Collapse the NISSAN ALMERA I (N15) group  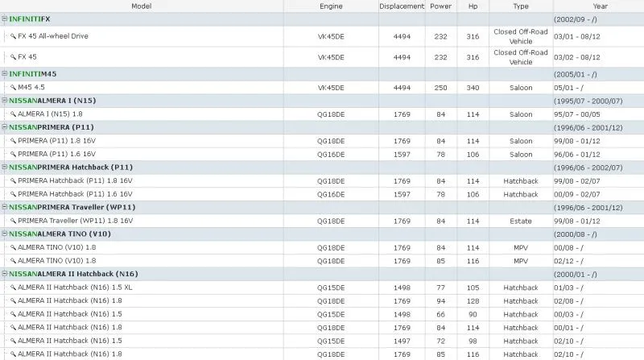(x=5, y=100)
